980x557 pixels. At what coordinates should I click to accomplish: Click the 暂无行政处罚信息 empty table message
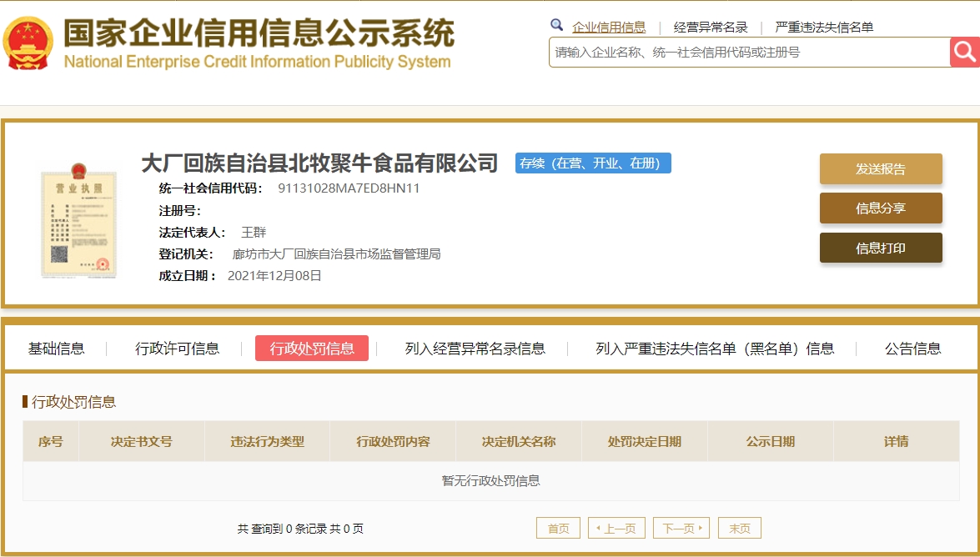(490, 481)
